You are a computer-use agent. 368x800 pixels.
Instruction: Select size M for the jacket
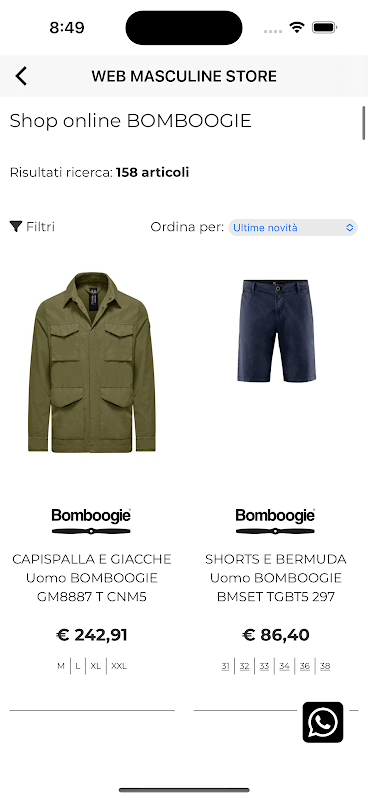[61, 666]
